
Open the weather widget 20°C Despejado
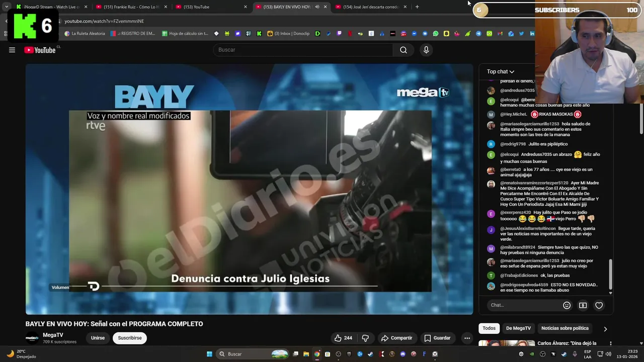tap(20, 354)
